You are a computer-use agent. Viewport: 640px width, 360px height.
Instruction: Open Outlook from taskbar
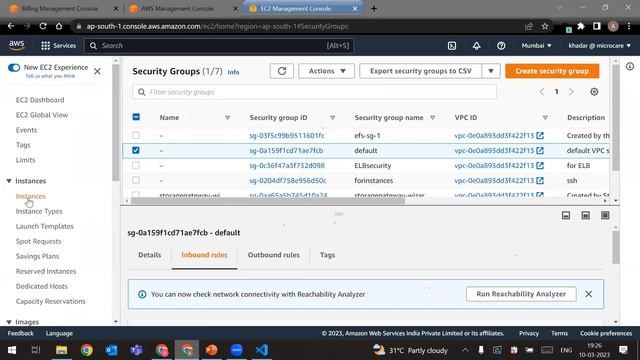pos(111,350)
